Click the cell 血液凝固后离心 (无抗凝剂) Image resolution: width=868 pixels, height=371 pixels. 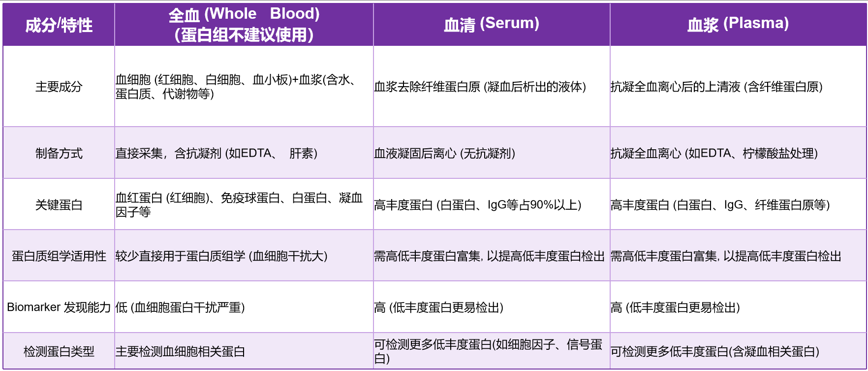(444, 153)
